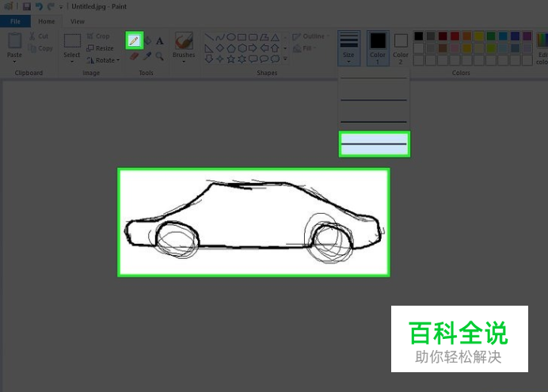The width and height of the screenshot is (548, 392).
Task: Pick the third line thickness in Size list
Action: click(374, 122)
